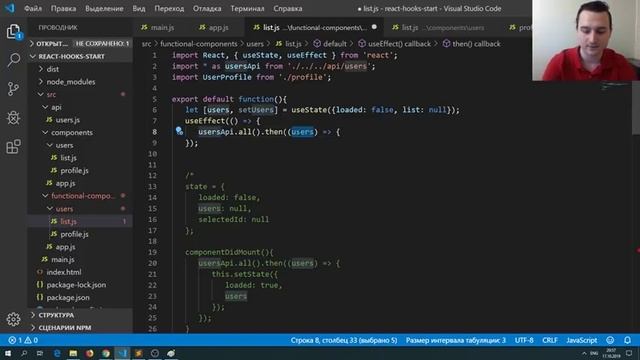This screenshot has width=640, height=360.
Task: Open the File Explorer taskbar icon
Action: (73, 353)
